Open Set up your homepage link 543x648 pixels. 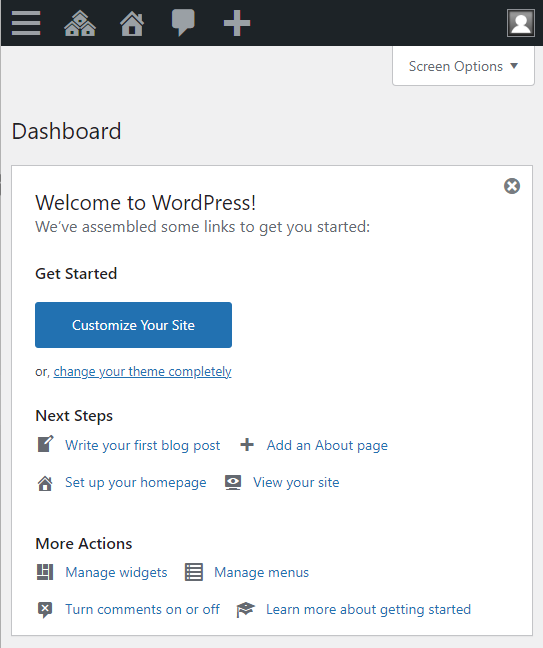coord(136,482)
